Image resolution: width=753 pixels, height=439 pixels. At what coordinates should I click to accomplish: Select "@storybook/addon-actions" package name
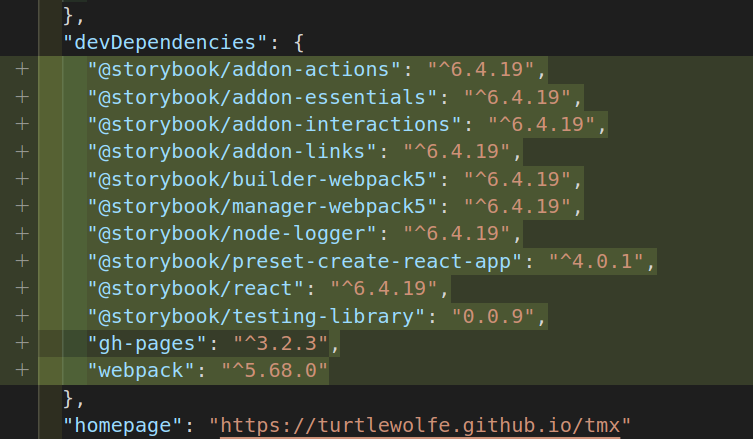(243, 70)
